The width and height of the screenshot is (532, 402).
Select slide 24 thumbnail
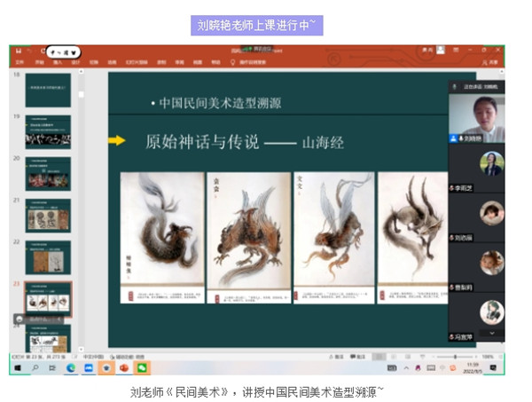[48, 338]
